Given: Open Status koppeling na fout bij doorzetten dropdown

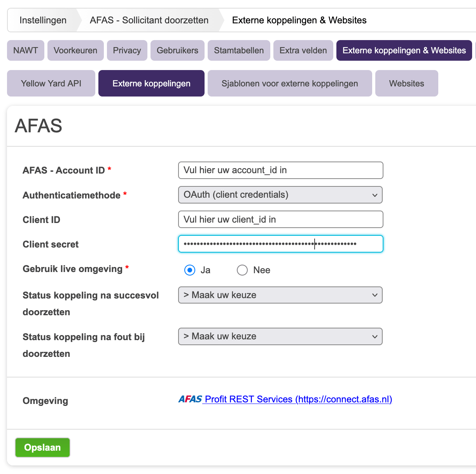Looking at the screenshot, I should [280, 336].
